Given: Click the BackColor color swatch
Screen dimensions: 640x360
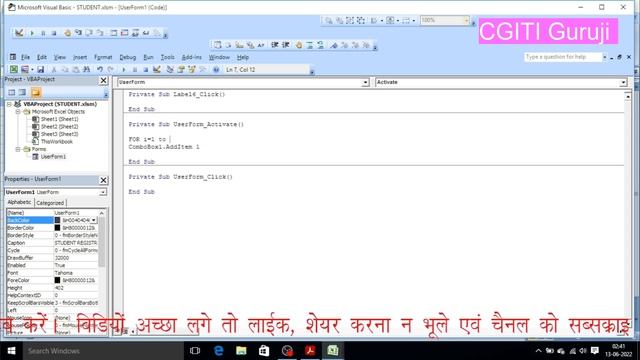Looking at the screenshot, I should point(57,220).
